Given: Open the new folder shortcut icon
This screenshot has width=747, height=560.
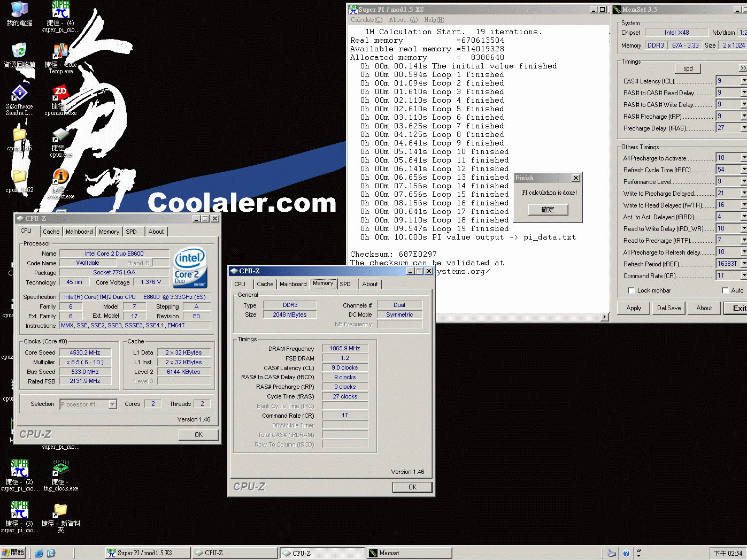Looking at the screenshot, I should 60,517.
